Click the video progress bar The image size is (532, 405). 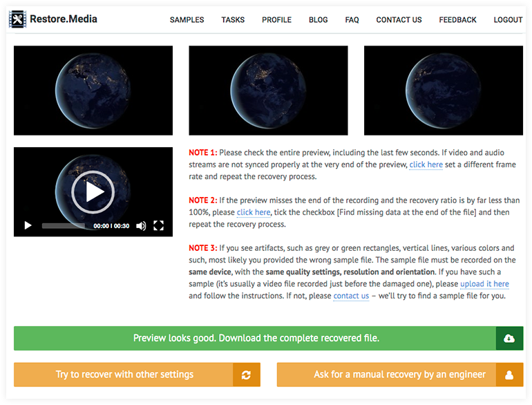64,226
